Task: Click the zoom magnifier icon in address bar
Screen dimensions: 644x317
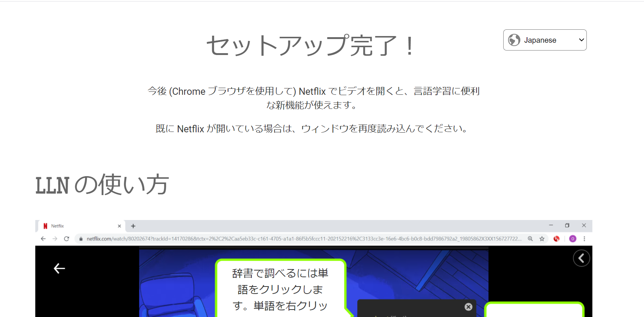Action: coord(530,239)
